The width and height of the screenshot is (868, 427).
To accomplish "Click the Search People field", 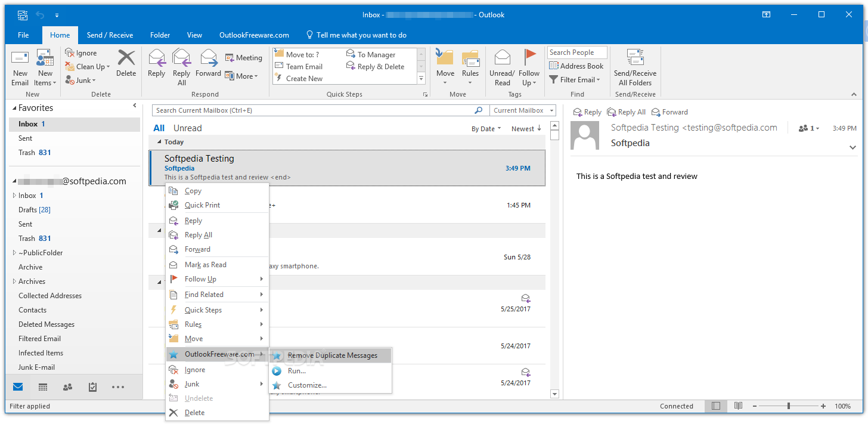I will tap(577, 52).
